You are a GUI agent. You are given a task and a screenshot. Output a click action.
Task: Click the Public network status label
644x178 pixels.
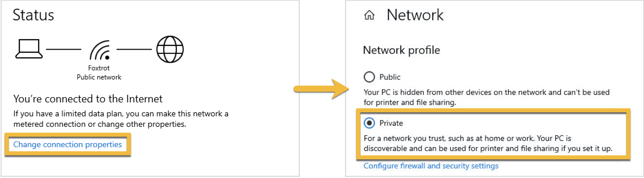[99, 77]
